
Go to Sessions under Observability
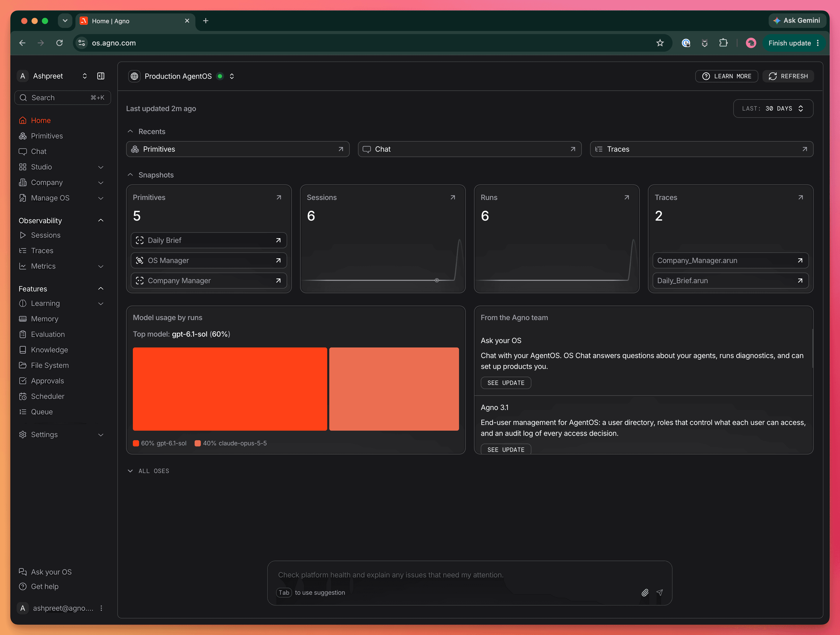tap(62, 235)
